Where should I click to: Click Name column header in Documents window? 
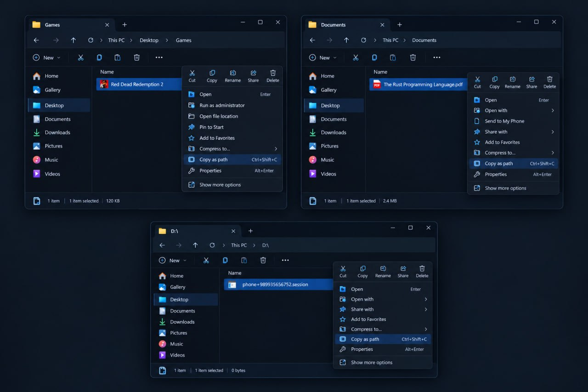(x=380, y=72)
